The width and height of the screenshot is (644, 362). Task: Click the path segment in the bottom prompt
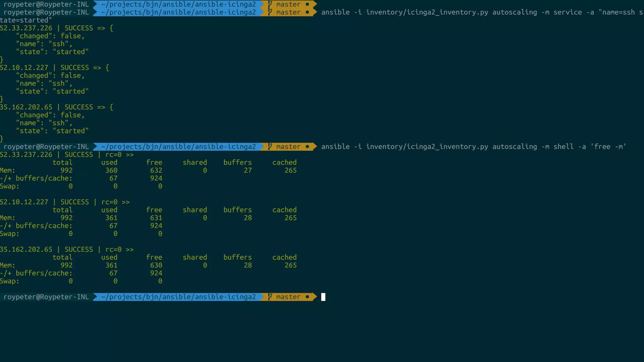point(178,297)
